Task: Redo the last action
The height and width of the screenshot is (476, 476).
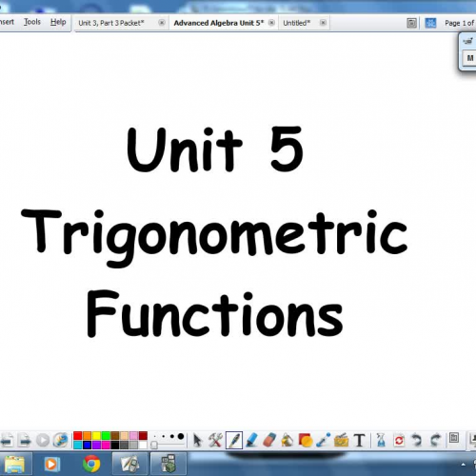Action: pyautogui.click(x=435, y=441)
